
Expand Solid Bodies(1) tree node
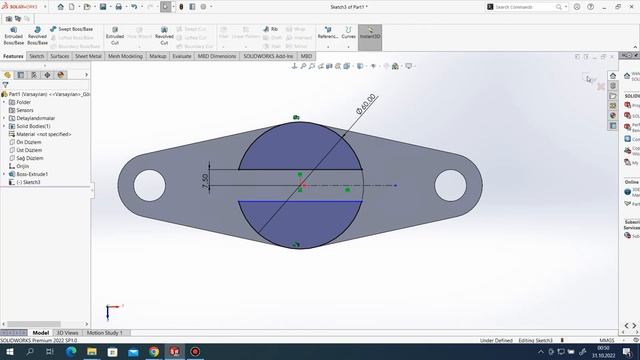click(4, 126)
